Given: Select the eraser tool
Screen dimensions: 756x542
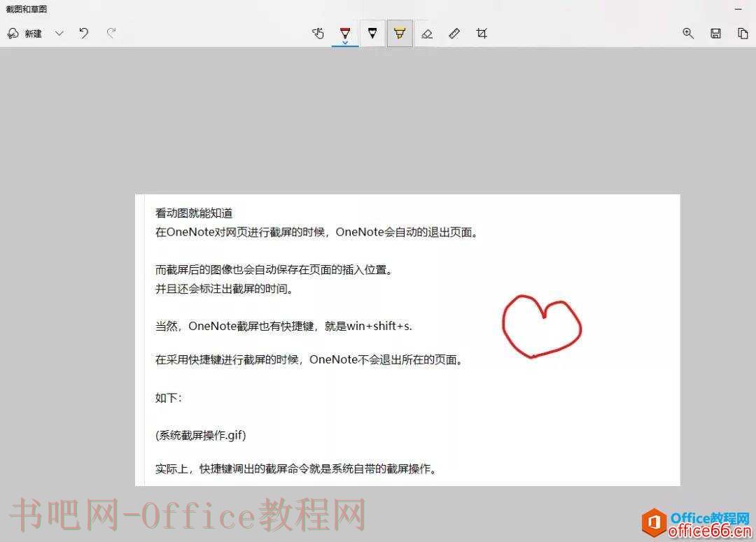Looking at the screenshot, I should [427, 34].
